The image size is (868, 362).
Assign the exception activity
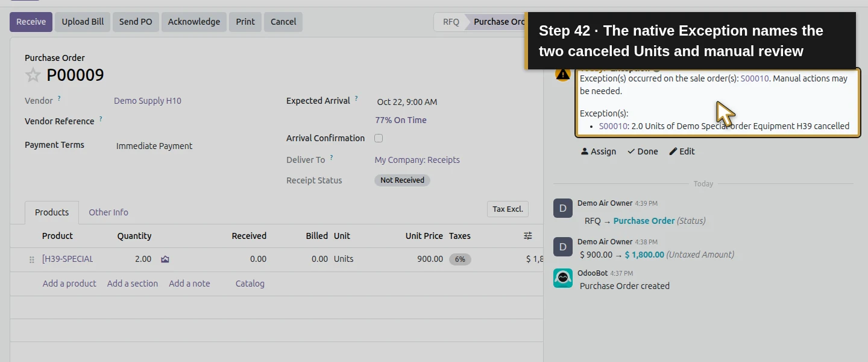pyautogui.click(x=598, y=151)
